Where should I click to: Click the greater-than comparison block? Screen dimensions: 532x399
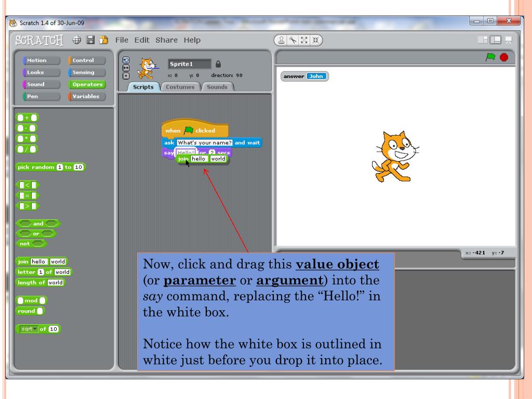(28, 206)
